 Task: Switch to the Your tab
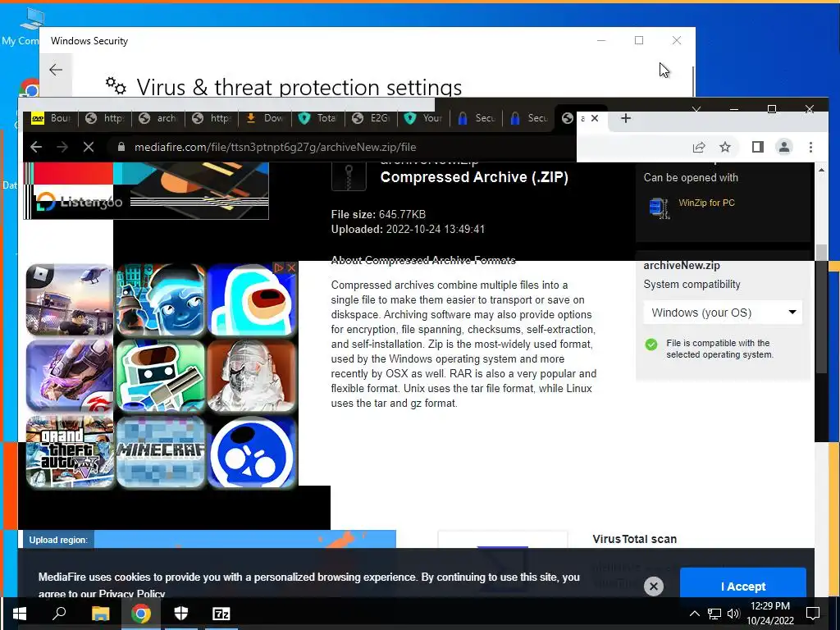point(424,118)
